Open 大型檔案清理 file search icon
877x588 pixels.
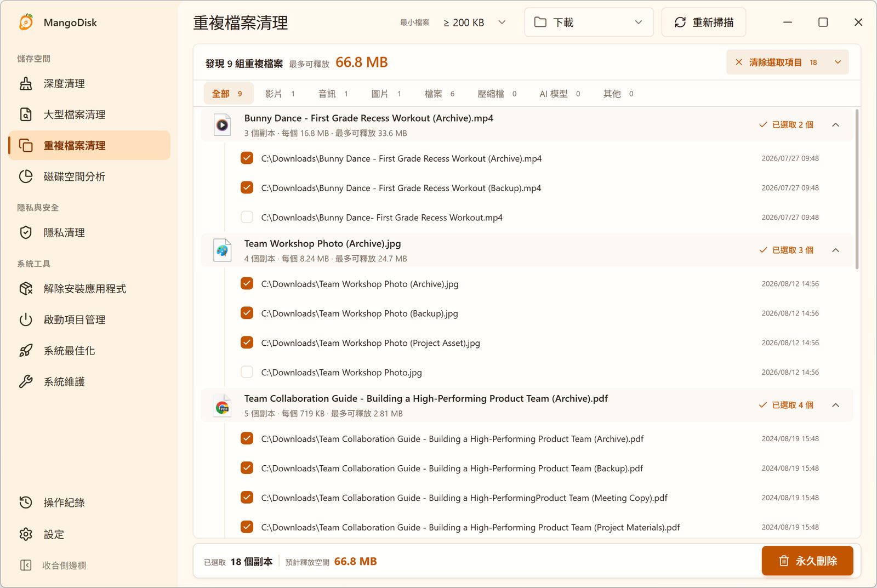[26, 115]
